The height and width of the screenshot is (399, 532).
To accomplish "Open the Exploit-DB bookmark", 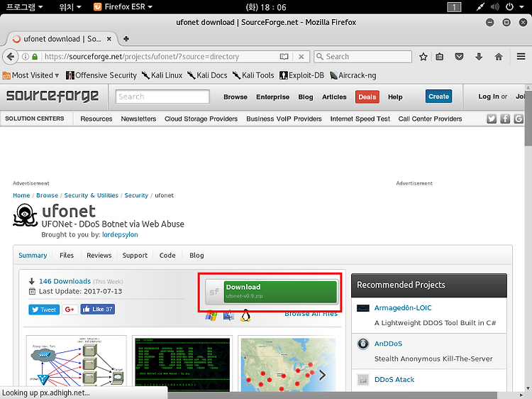I will [x=301, y=75].
